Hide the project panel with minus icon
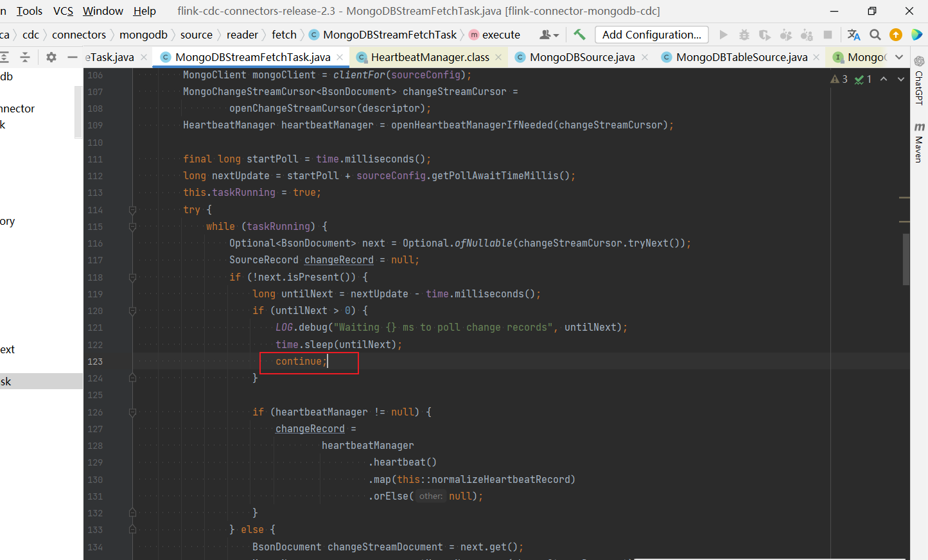This screenshot has height=560, width=928. click(x=73, y=57)
